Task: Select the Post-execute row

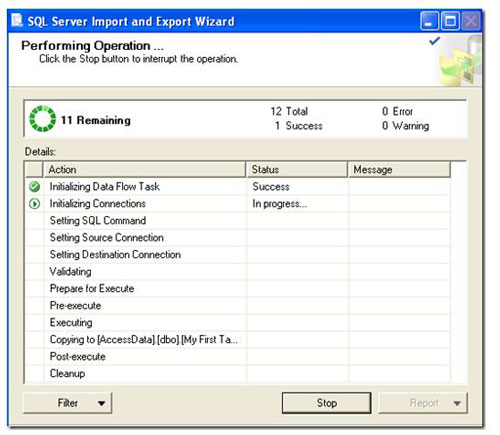Action: (x=238, y=356)
